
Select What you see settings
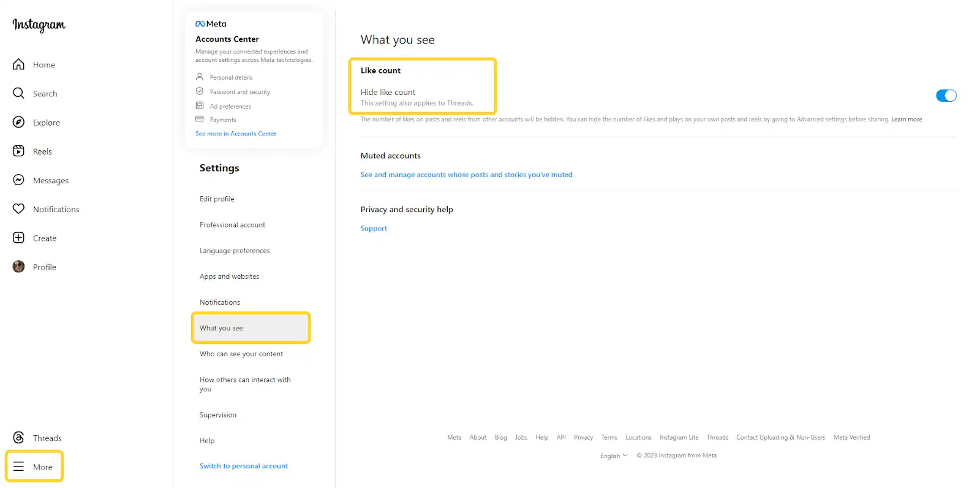tap(251, 328)
